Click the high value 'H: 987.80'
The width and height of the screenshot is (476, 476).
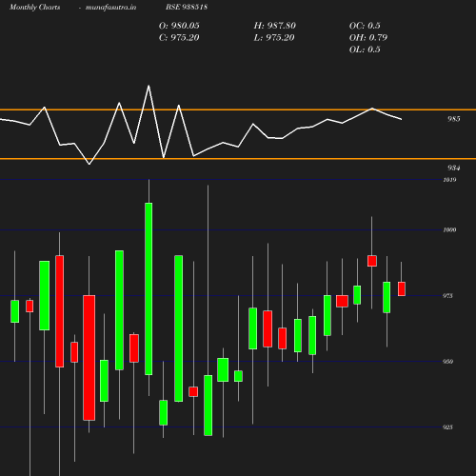(275, 26)
